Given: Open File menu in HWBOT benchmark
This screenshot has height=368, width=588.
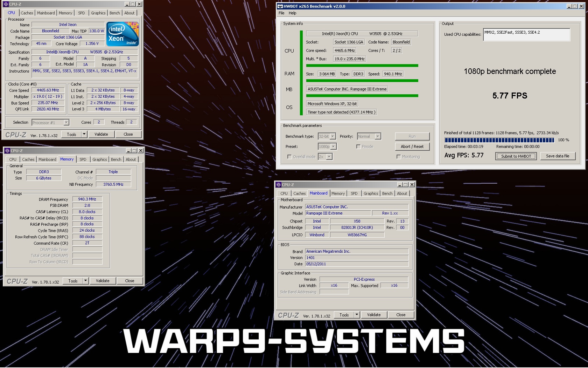Looking at the screenshot, I should (281, 13).
